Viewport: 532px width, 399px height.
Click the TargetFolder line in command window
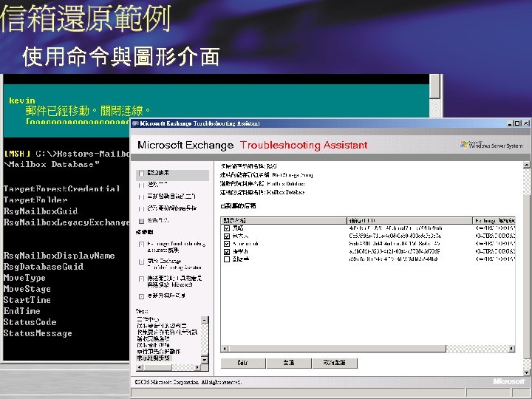[35, 199]
